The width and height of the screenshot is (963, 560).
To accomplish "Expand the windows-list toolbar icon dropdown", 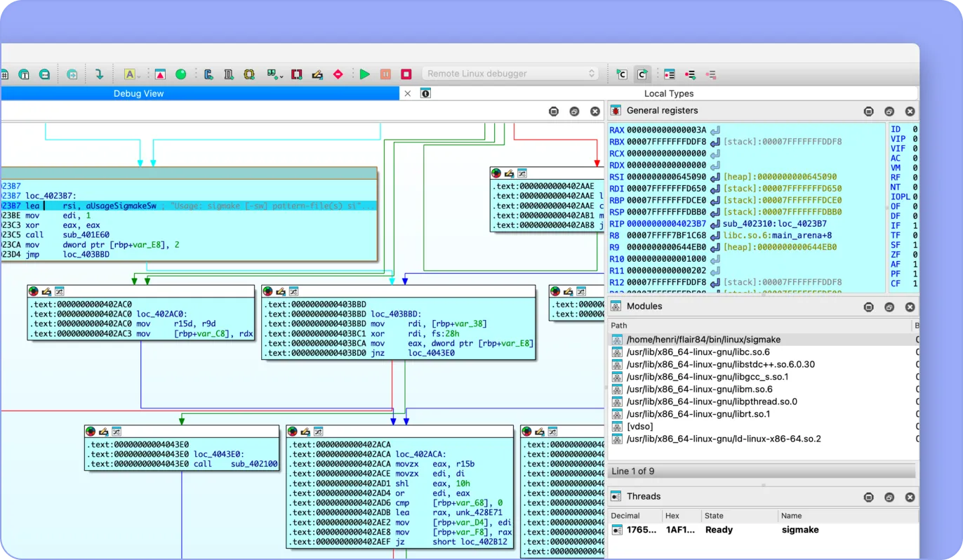I will (280, 75).
